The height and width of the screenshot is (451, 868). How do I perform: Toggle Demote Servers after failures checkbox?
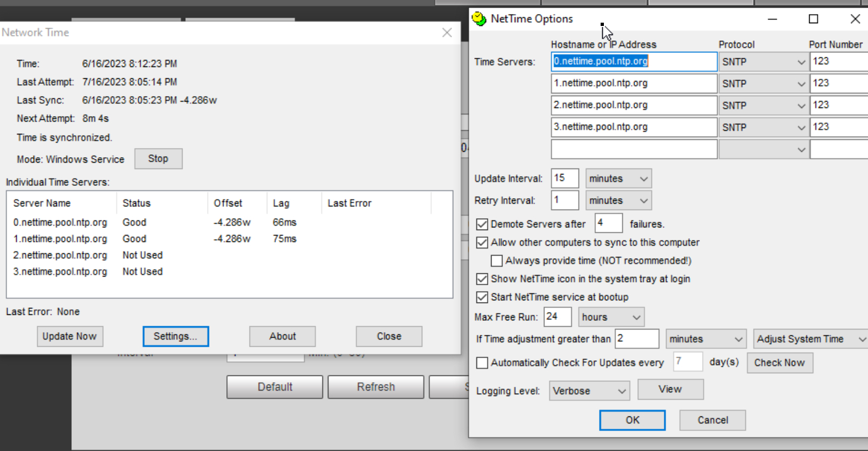[482, 224]
